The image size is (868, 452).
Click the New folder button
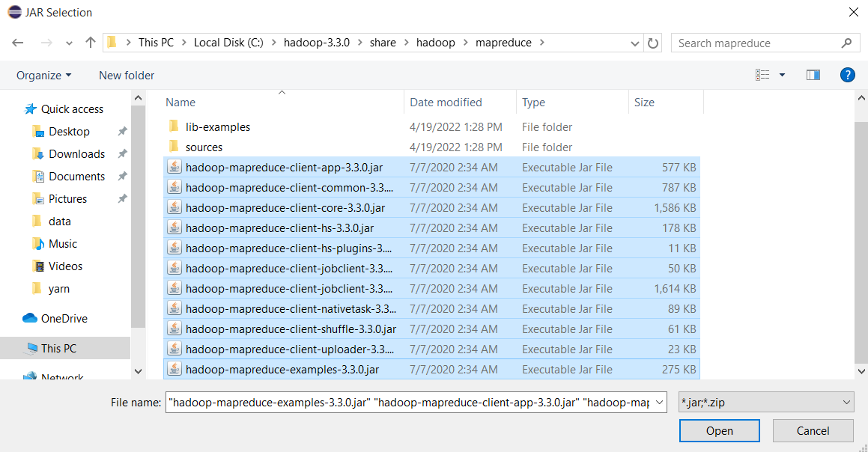click(x=127, y=75)
